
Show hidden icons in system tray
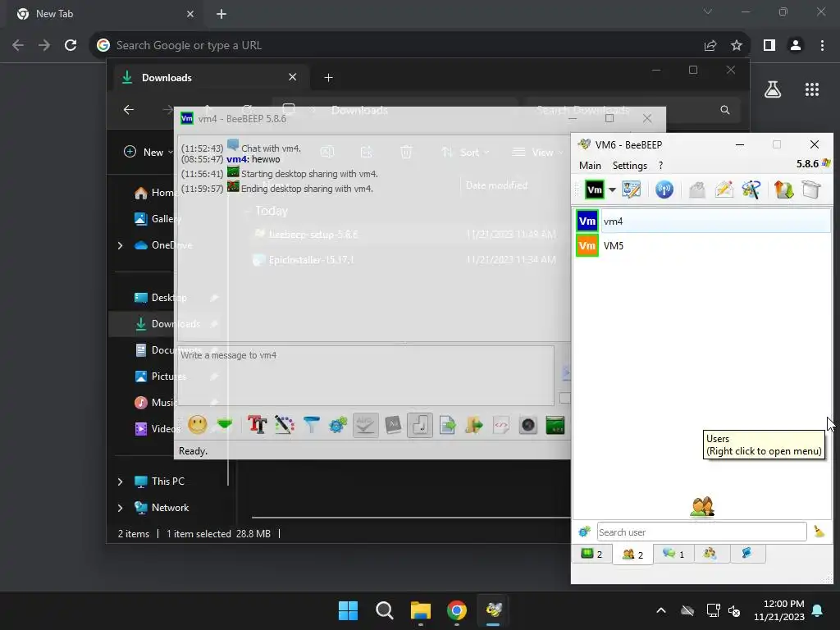coord(661,610)
